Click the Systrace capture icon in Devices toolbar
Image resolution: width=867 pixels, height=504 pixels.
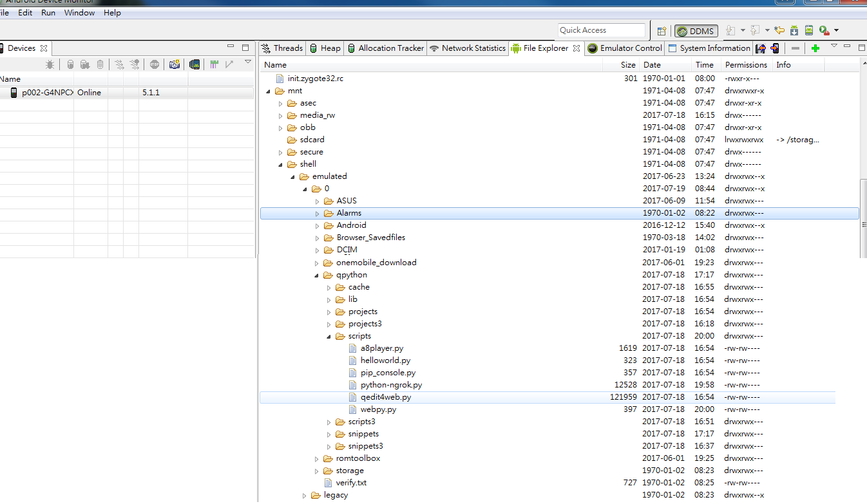[214, 64]
